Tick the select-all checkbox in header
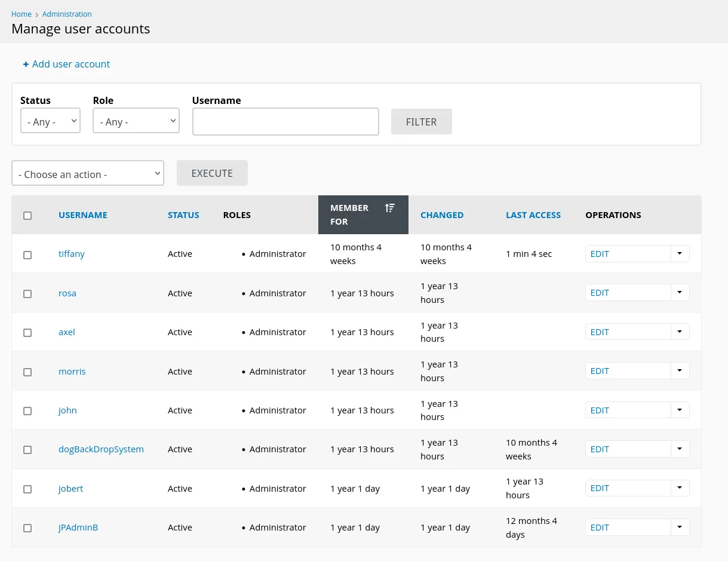 point(27,216)
